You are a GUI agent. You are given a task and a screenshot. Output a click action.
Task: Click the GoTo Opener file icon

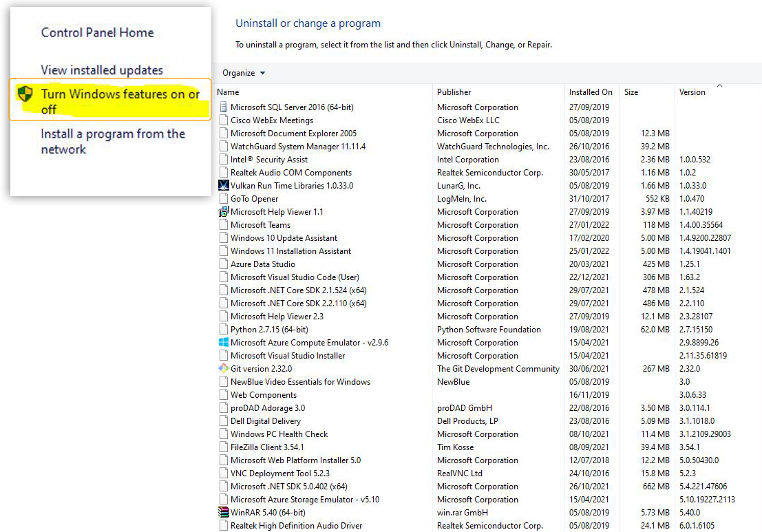point(223,198)
